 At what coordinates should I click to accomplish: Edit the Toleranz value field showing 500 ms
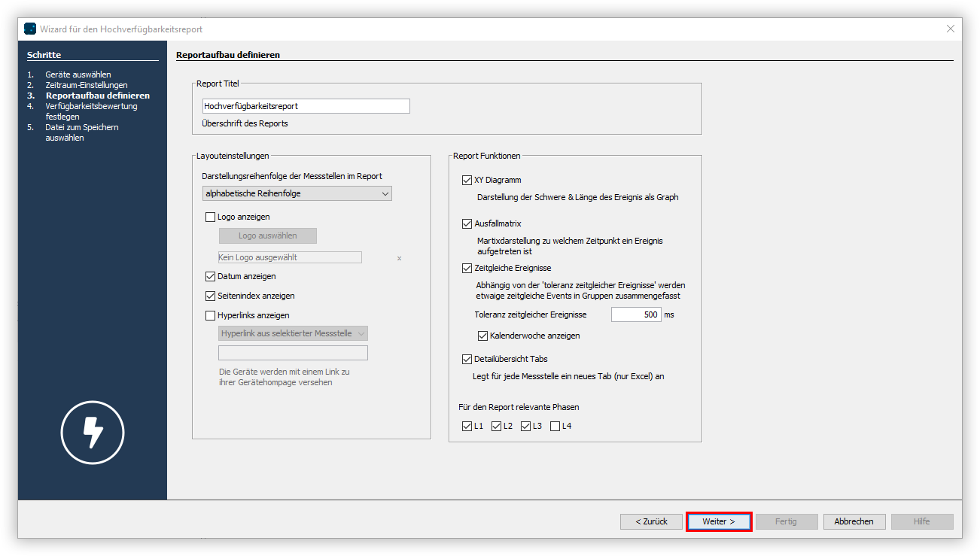[636, 314]
